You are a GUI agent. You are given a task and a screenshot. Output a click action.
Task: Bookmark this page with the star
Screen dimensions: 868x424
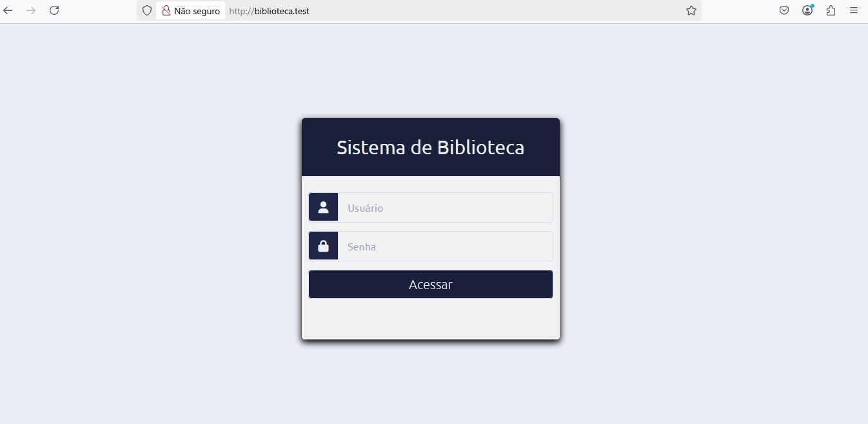coord(691,10)
